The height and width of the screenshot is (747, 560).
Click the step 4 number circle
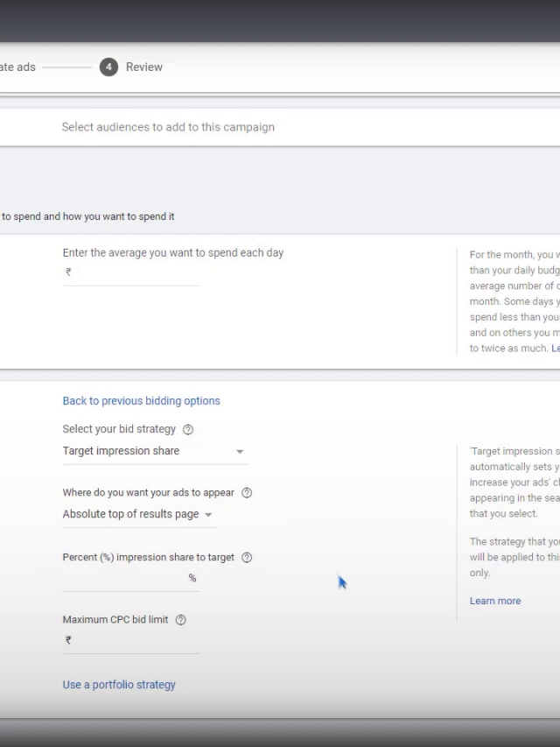(108, 67)
